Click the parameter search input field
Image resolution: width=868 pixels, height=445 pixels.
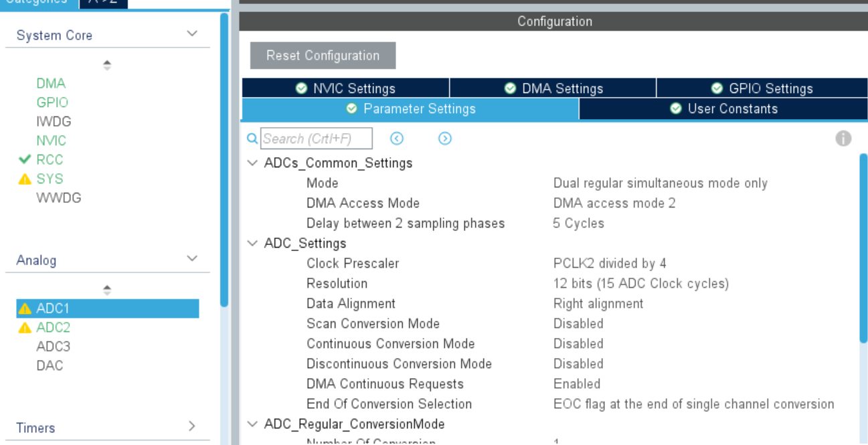click(x=316, y=139)
